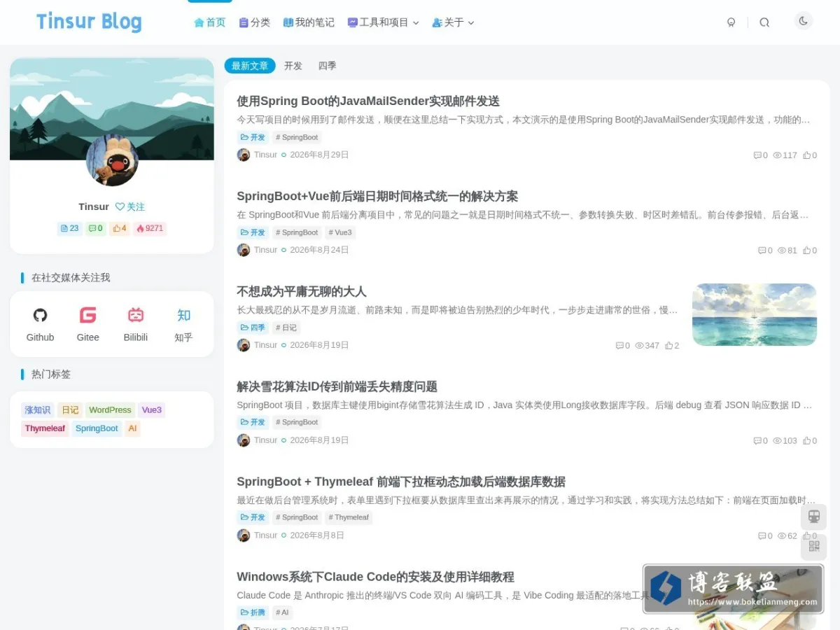Click profile name Tinsur under avatar
The width and height of the screenshot is (840, 630).
point(94,206)
